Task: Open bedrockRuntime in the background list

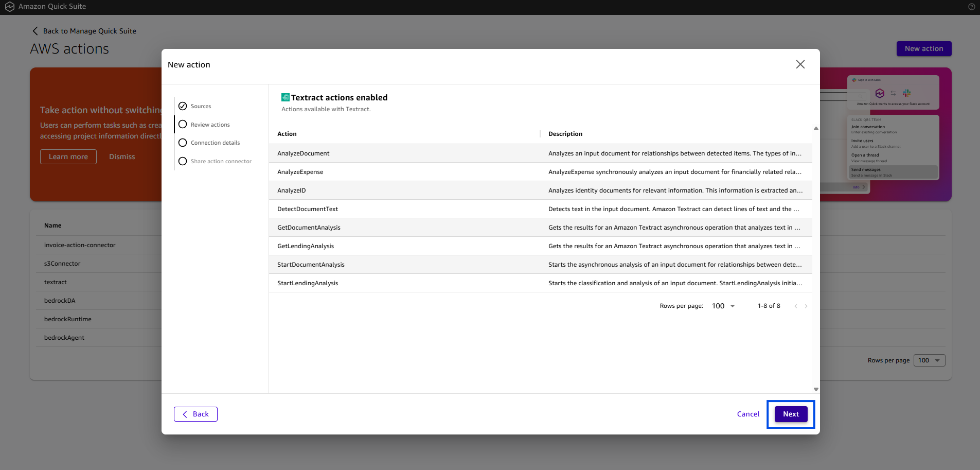Action: 68,319
